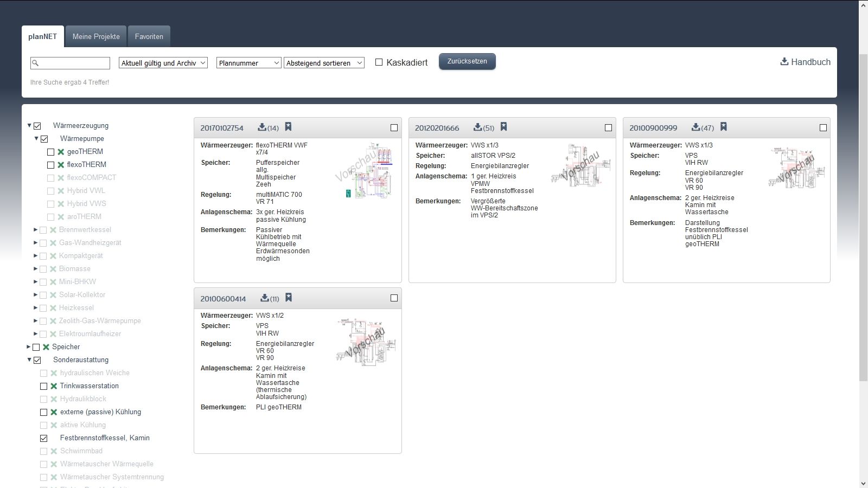Open the Plannummer sort field dropdown
This screenshot has width=868, height=488.
coord(248,63)
